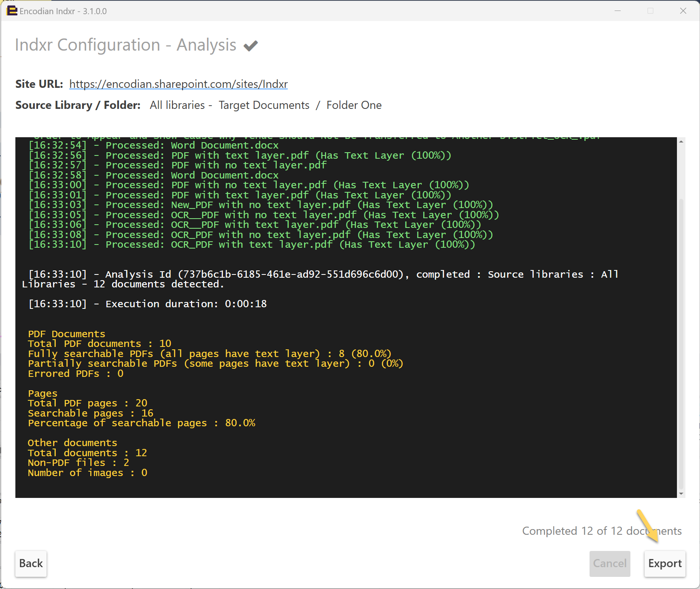Open the encodian.sharepoint.com site URL link
Screen dimensions: 700x589
point(178,84)
